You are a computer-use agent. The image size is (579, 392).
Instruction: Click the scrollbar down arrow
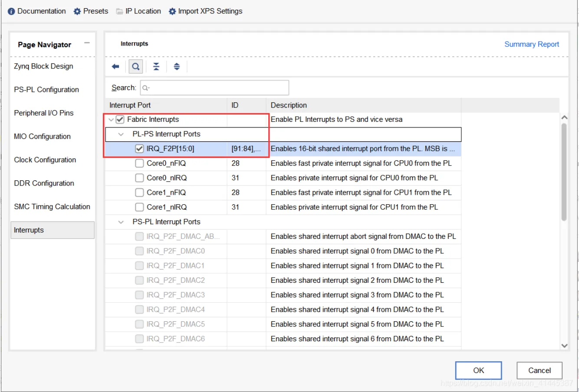564,346
